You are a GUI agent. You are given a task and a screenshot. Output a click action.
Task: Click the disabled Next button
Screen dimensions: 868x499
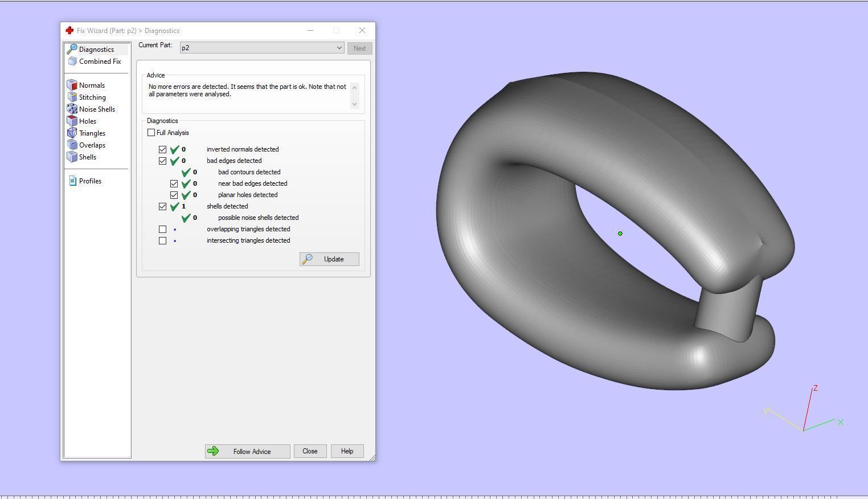click(x=359, y=48)
